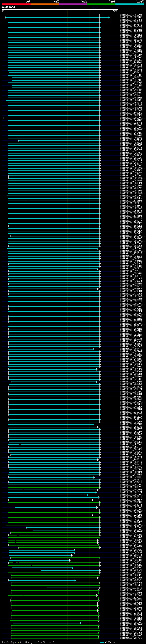Select the UniRef100_C1BRS3 label

pos(131,123)
